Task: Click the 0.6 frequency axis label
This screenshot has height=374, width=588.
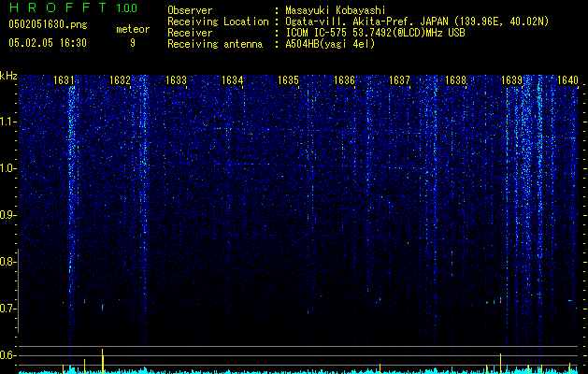Action: coord(7,355)
